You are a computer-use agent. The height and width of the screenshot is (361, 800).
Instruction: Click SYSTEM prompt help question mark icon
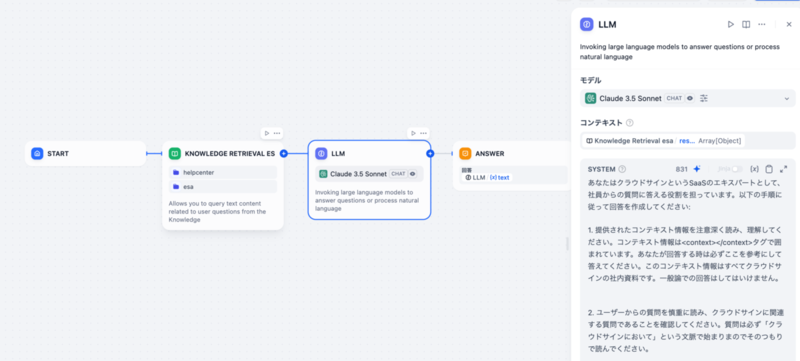[622, 169]
